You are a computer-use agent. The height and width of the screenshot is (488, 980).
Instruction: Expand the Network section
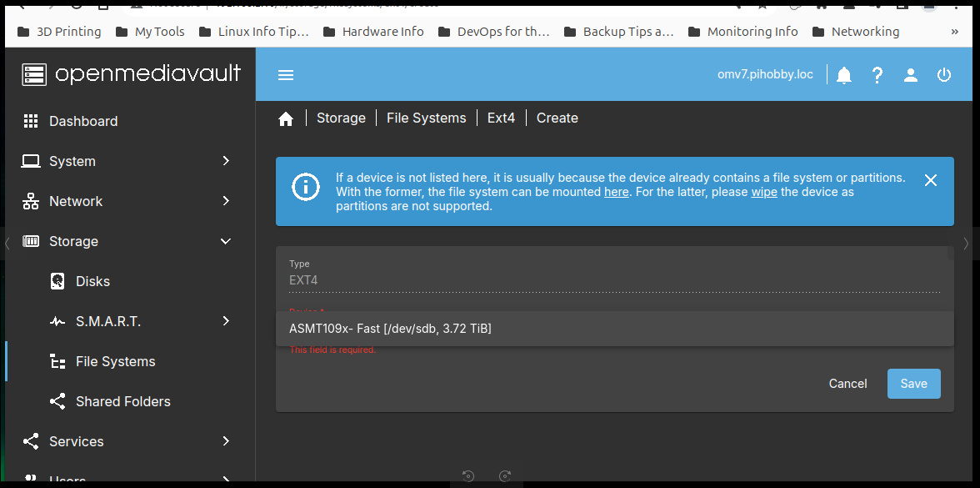(x=77, y=201)
